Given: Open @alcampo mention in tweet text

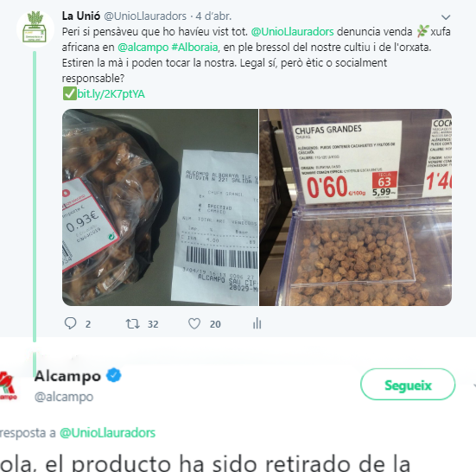Looking at the screenshot, I should coord(143,48).
